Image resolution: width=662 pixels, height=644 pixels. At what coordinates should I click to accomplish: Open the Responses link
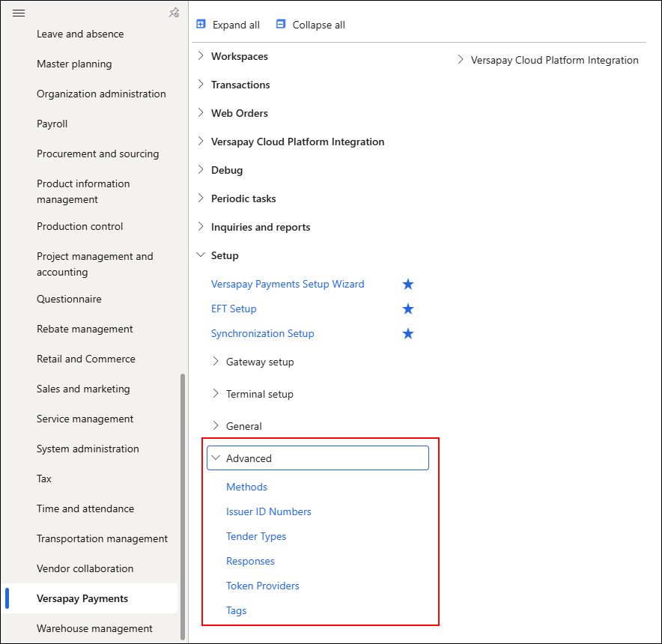pyautogui.click(x=250, y=561)
